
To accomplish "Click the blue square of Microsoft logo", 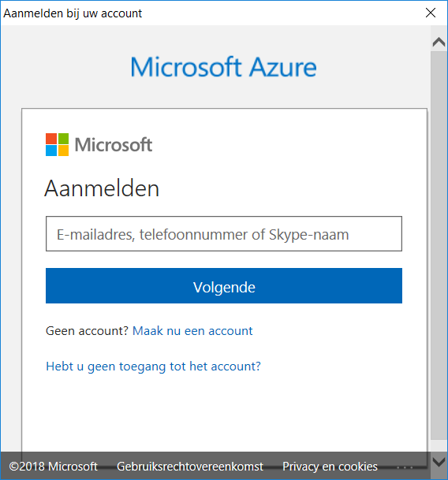I will point(51,151).
